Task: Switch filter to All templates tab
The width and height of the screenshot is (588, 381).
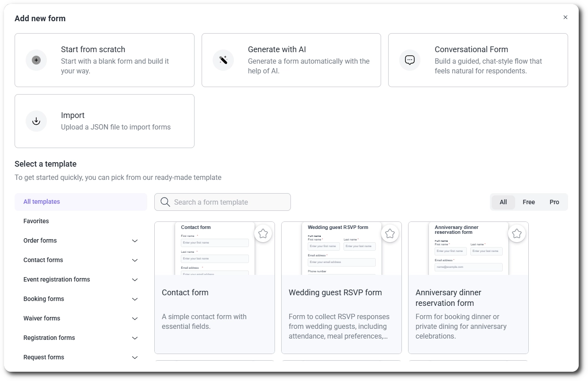Action: 503,202
